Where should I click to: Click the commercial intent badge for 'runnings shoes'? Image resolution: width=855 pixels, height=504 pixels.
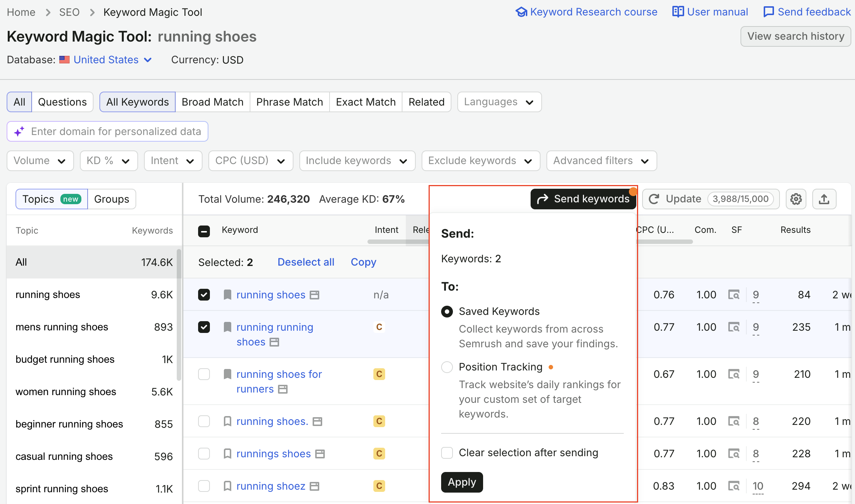click(x=379, y=454)
